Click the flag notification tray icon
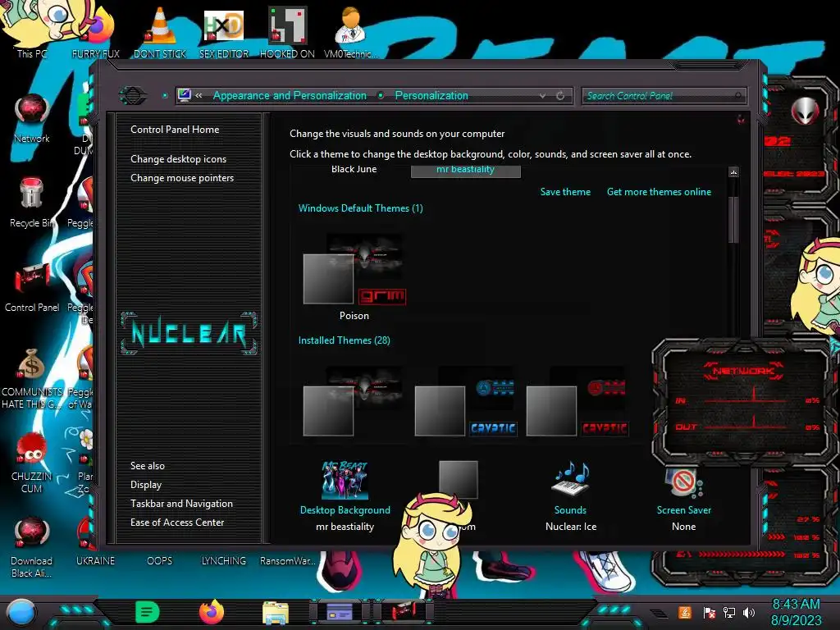 point(710,612)
